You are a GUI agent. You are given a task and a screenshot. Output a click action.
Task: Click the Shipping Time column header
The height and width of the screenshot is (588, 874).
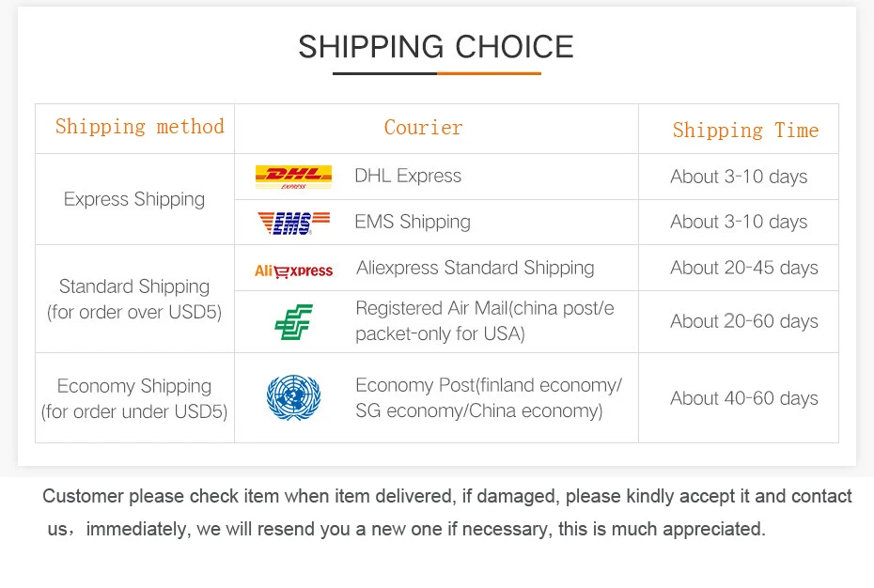[x=745, y=131]
